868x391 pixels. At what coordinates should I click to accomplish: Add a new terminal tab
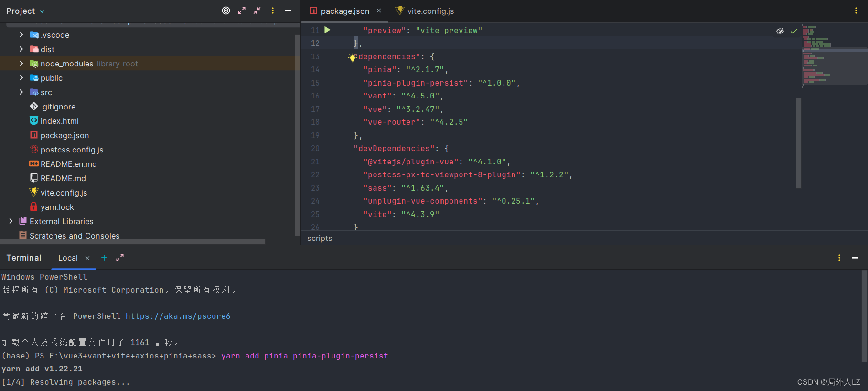(x=104, y=258)
